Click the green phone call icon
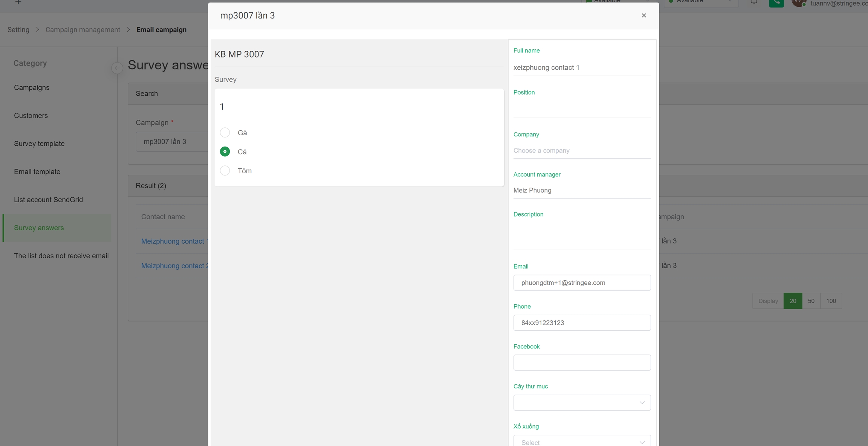Viewport: 868px width, 446px height. tap(776, 3)
